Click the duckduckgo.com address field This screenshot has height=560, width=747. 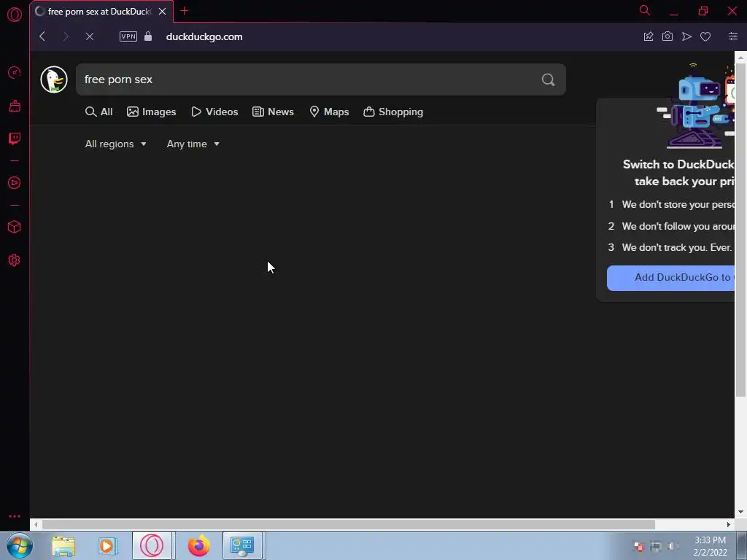click(x=204, y=36)
